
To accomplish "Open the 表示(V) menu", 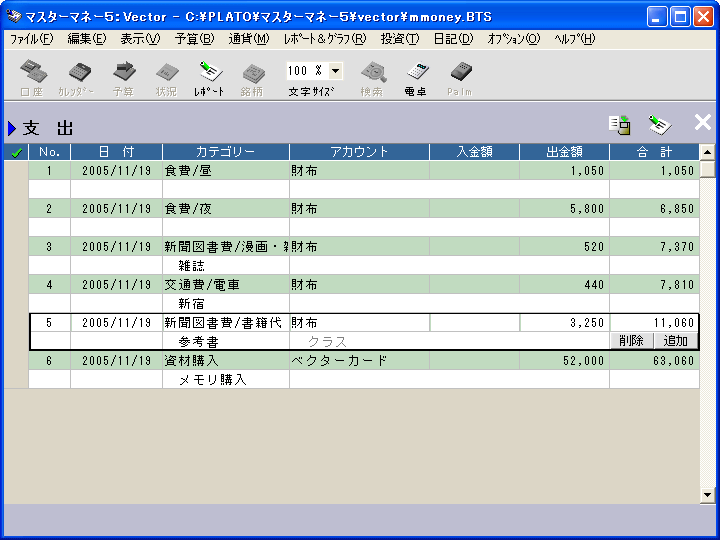I will pos(140,39).
